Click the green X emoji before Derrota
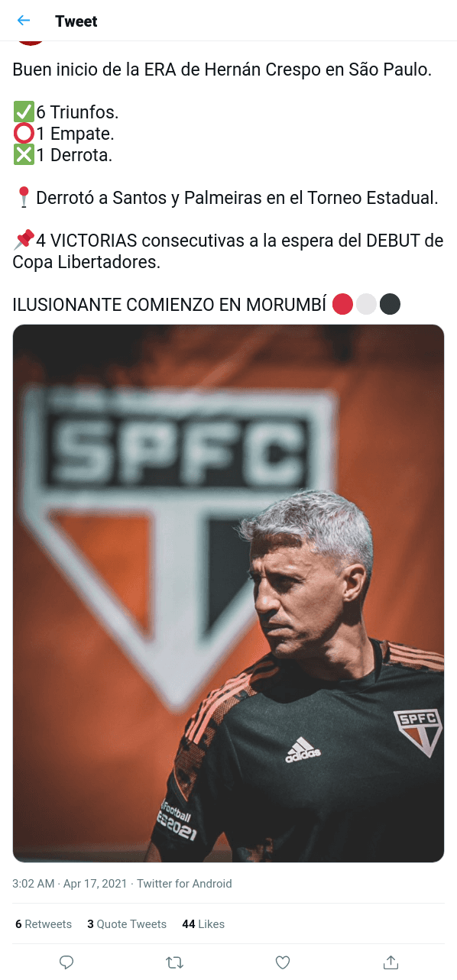 click(24, 155)
